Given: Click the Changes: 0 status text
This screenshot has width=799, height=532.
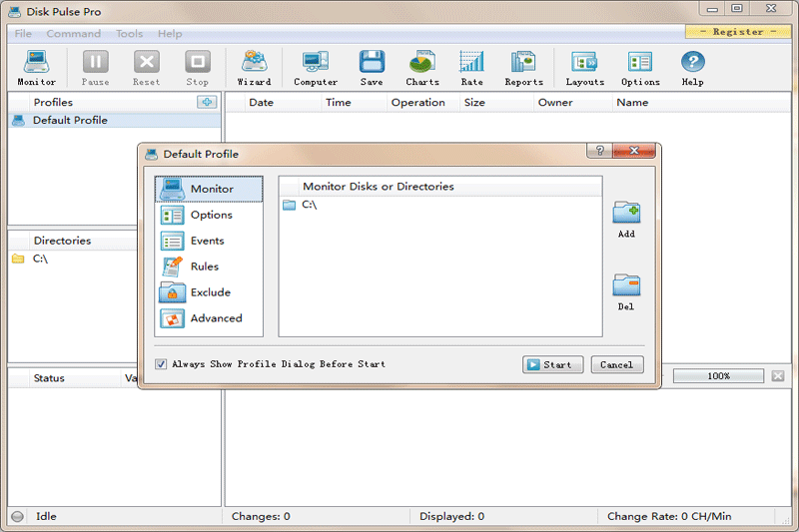Looking at the screenshot, I should pyautogui.click(x=261, y=516).
